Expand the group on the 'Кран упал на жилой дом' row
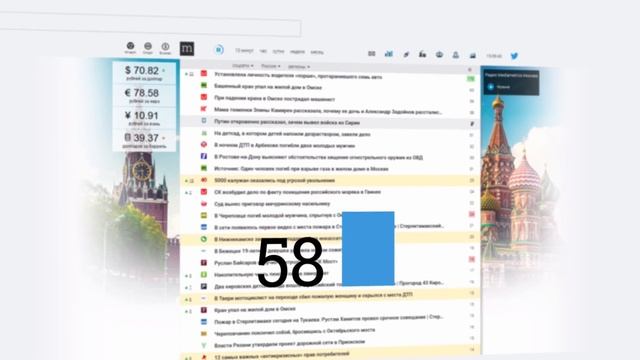Screen dimensions: 640x360 pyautogui.click(x=188, y=311)
